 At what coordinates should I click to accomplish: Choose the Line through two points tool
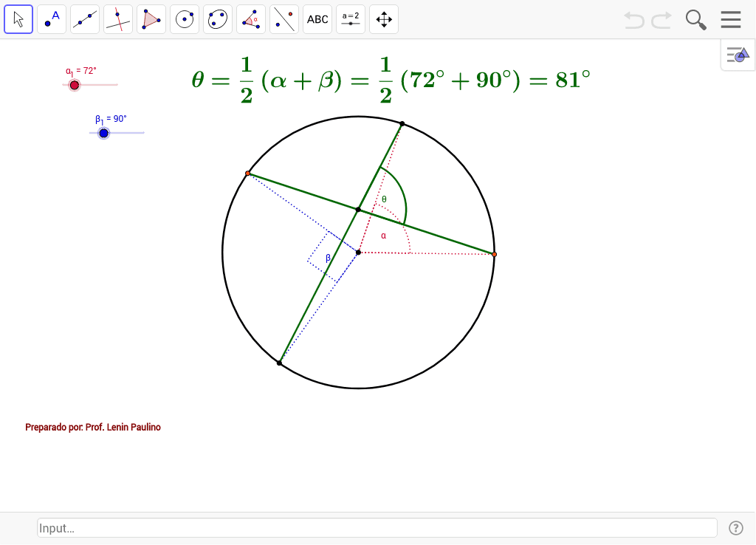pos(85,19)
